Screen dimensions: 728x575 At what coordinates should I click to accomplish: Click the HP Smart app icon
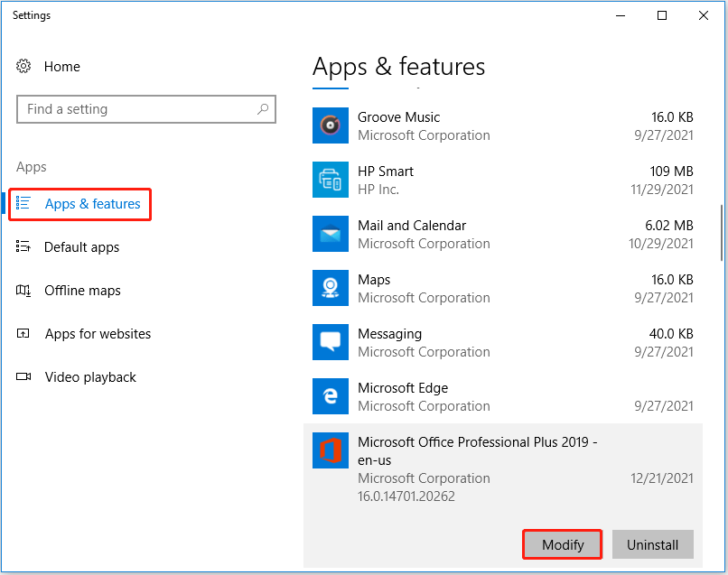coord(330,180)
